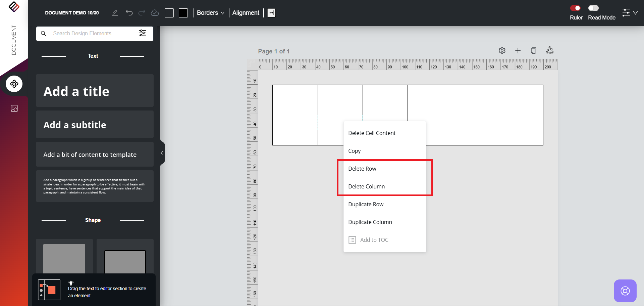Click the redo arrow icon

click(x=142, y=13)
